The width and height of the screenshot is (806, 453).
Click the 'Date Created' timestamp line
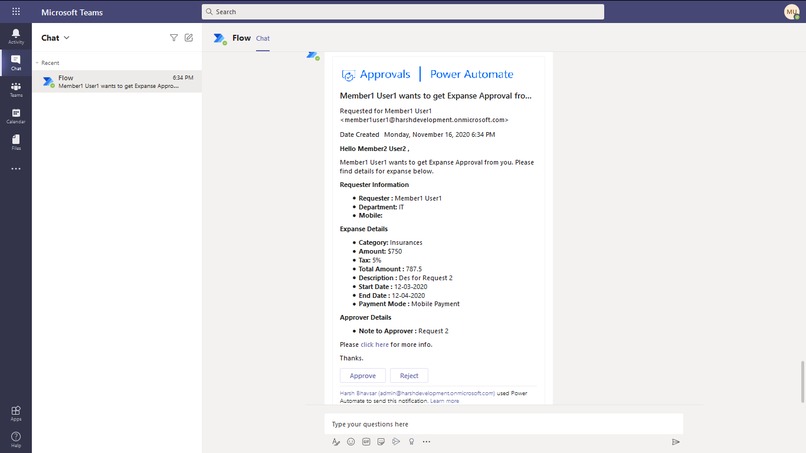pos(417,135)
